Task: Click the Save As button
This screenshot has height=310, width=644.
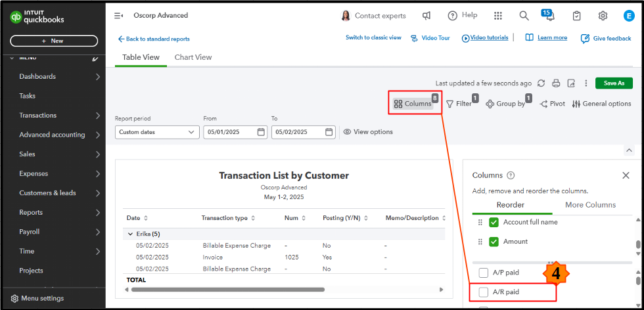Action: click(x=614, y=83)
